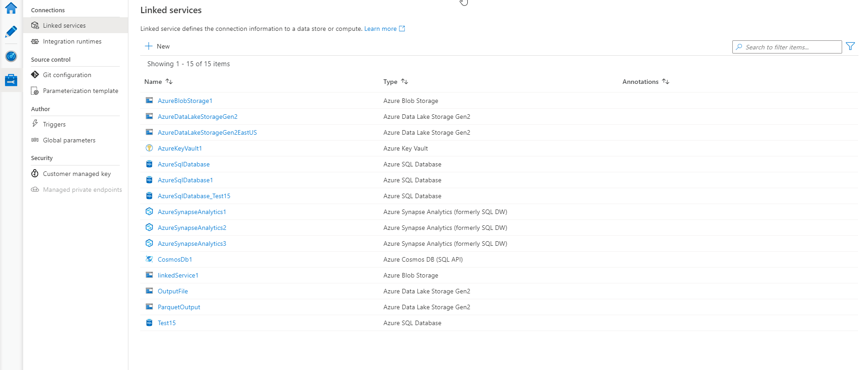868x370 pixels.
Task: Open the AzureSynapseAnalytics3 linked service
Action: [x=192, y=243]
